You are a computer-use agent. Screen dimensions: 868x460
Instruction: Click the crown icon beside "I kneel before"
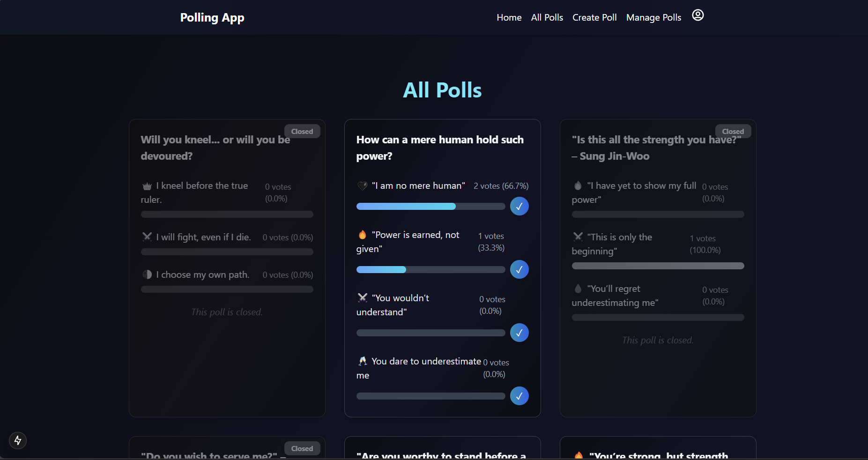tap(147, 186)
